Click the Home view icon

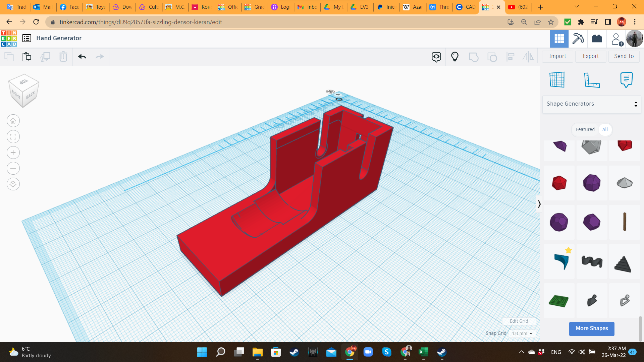point(13,121)
